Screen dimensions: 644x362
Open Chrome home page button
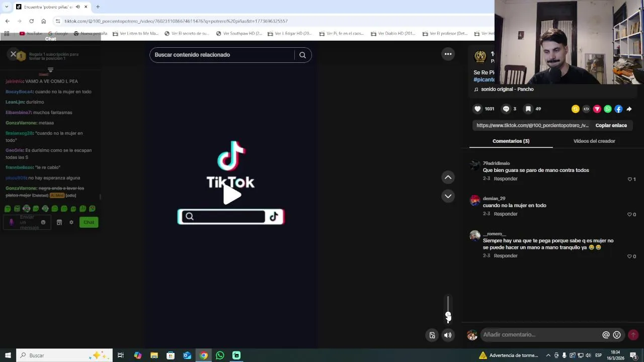pyautogui.click(x=44, y=21)
